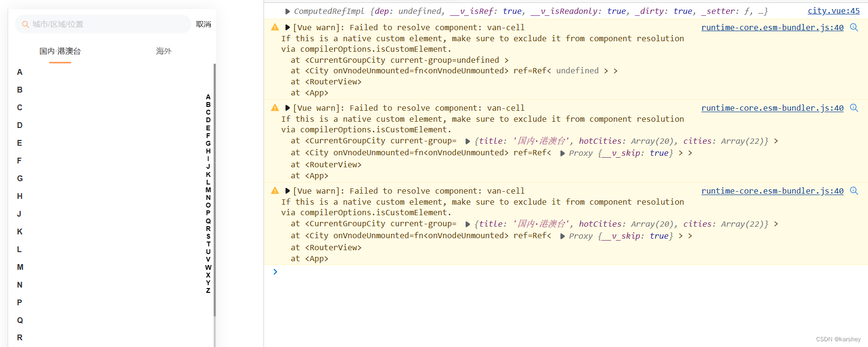
Task: Jump to letter G in index bar
Action: (x=208, y=143)
